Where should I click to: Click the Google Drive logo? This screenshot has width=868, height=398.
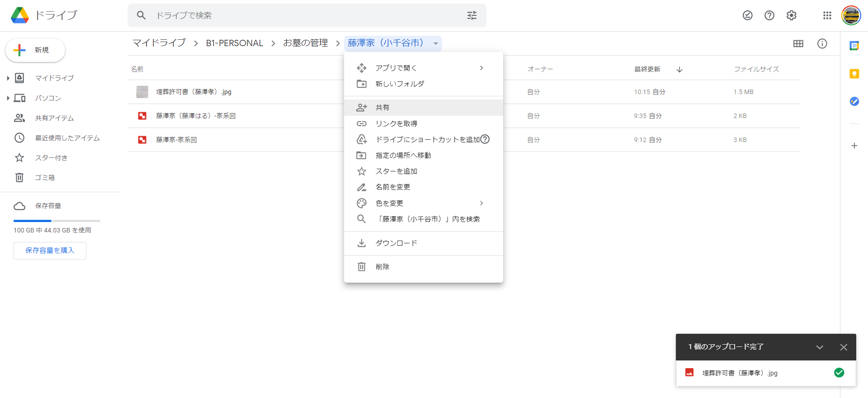[20, 15]
